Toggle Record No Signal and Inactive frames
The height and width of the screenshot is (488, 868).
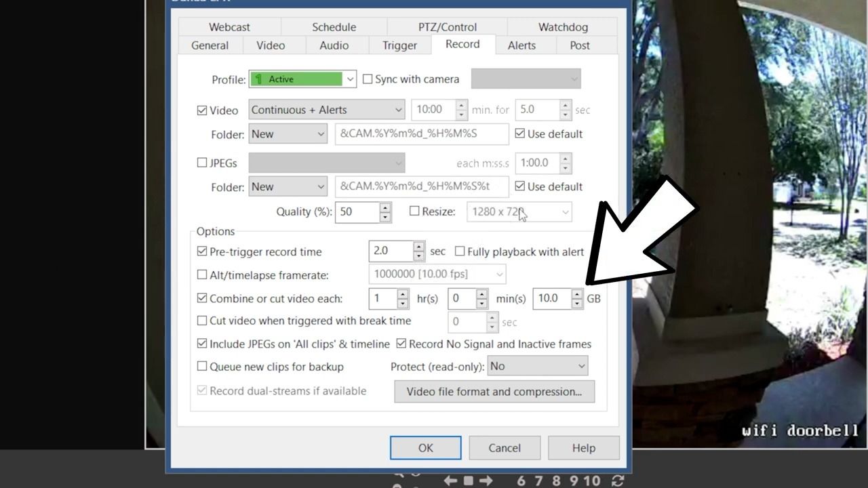click(x=401, y=344)
